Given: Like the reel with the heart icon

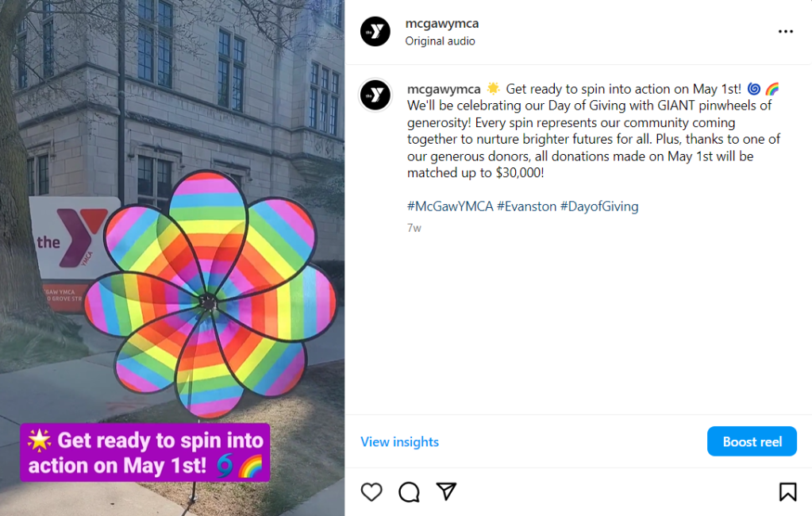Looking at the screenshot, I should [371, 492].
